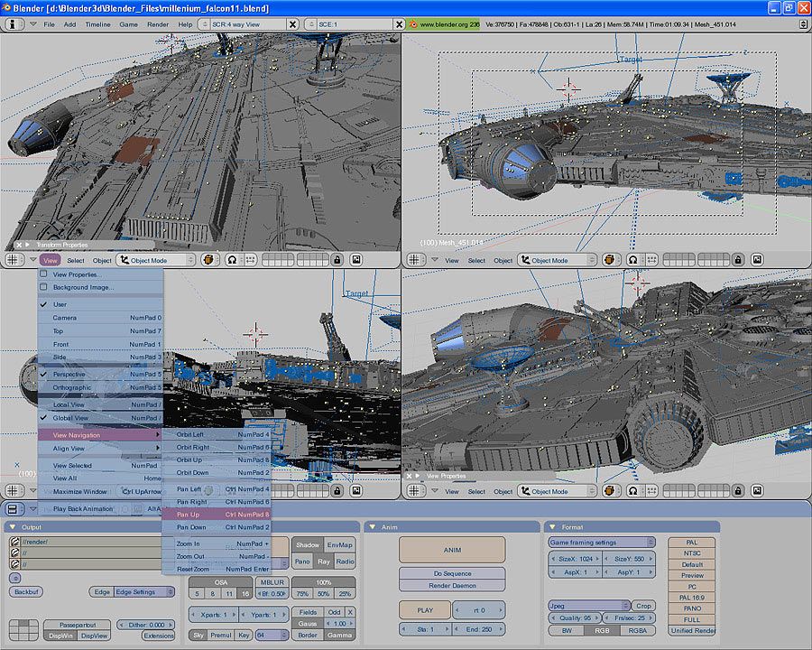The image size is (812, 650).
Task: Delete scene with X beside SCE:1
Action: pyautogui.click(x=400, y=24)
